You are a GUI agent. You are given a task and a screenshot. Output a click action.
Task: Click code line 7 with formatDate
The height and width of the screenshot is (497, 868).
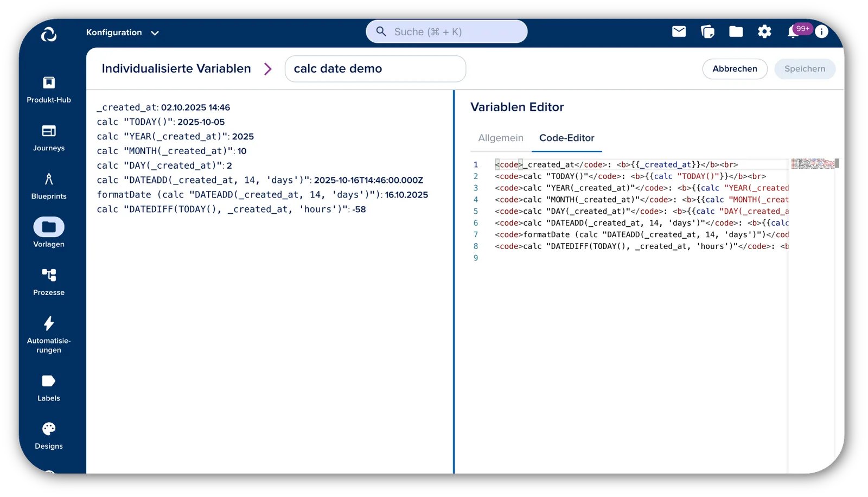641,234
